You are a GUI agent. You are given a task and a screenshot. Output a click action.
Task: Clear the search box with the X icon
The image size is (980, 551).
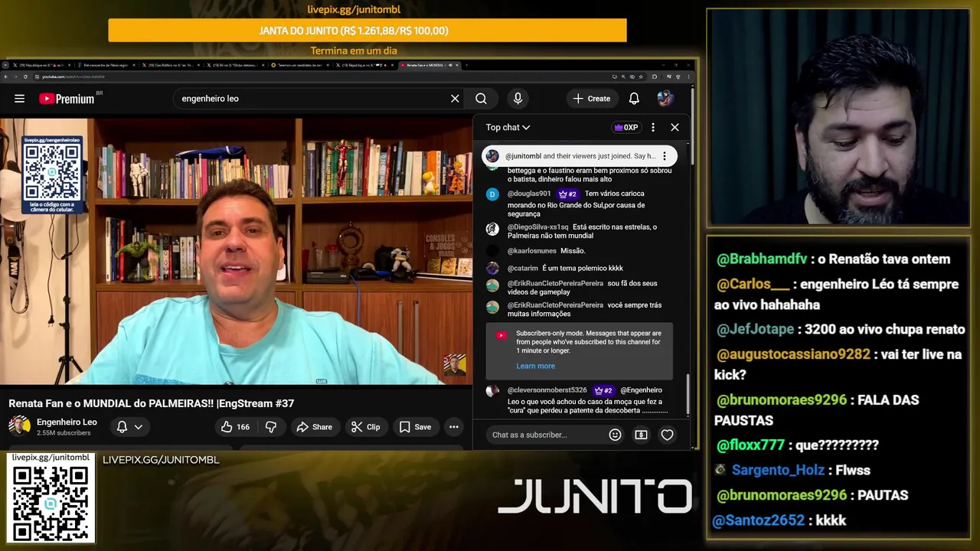[455, 99]
